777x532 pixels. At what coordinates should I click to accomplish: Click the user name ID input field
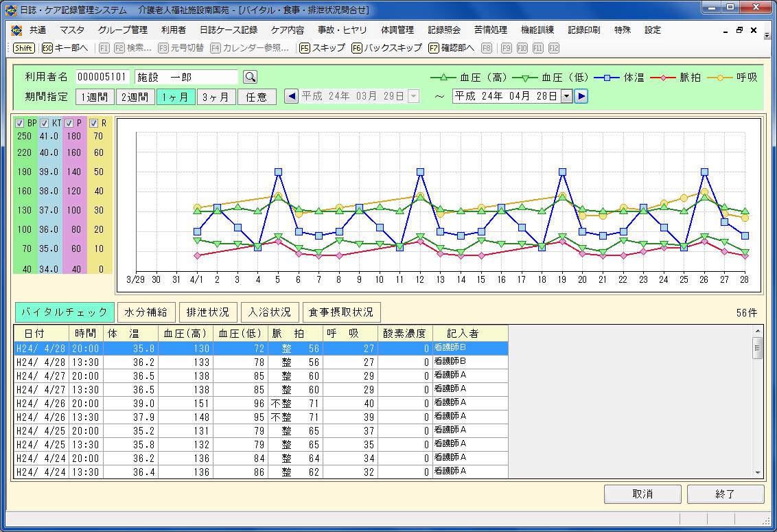click(x=102, y=77)
